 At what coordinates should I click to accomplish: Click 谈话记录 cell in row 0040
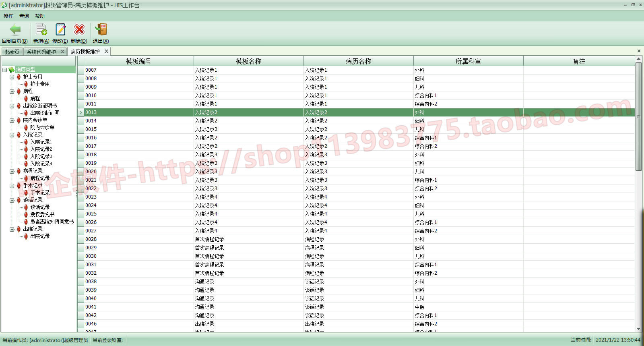[x=359, y=298]
